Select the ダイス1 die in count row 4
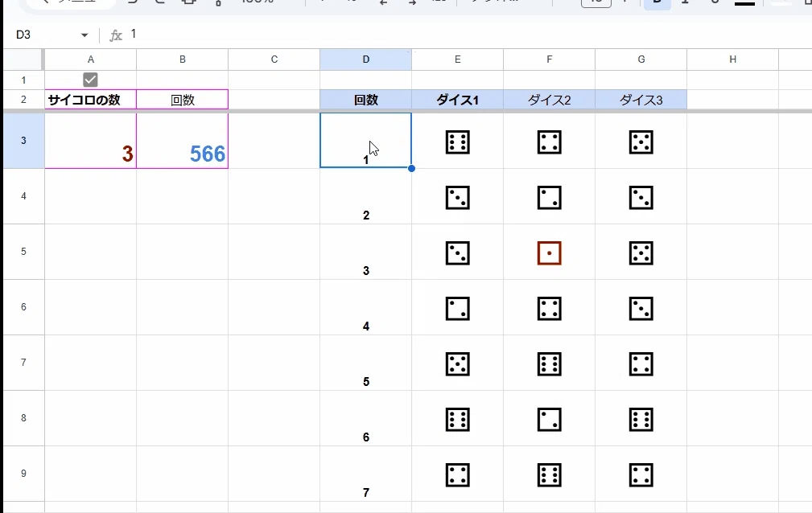The width and height of the screenshot is (812, 513). coord(458,309)
